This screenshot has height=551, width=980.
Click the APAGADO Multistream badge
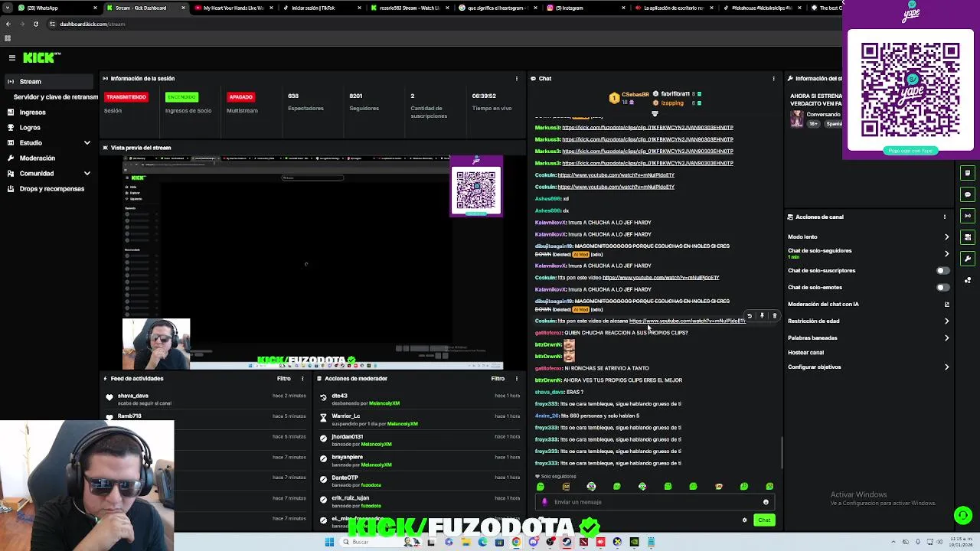[240, 97]
